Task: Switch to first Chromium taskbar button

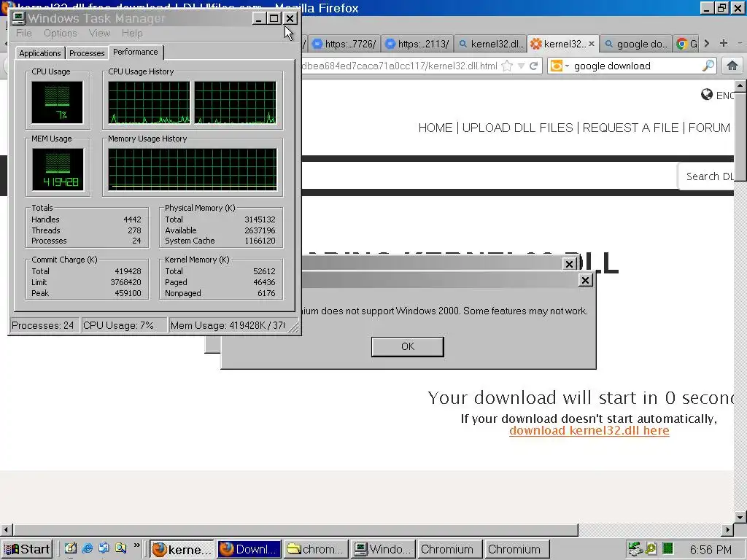Action: pyautogui.click(x=449, y=549)
